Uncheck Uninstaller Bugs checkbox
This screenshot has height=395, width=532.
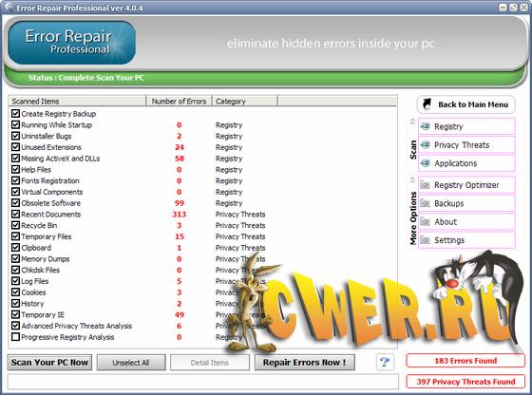(x=15, y=136)
